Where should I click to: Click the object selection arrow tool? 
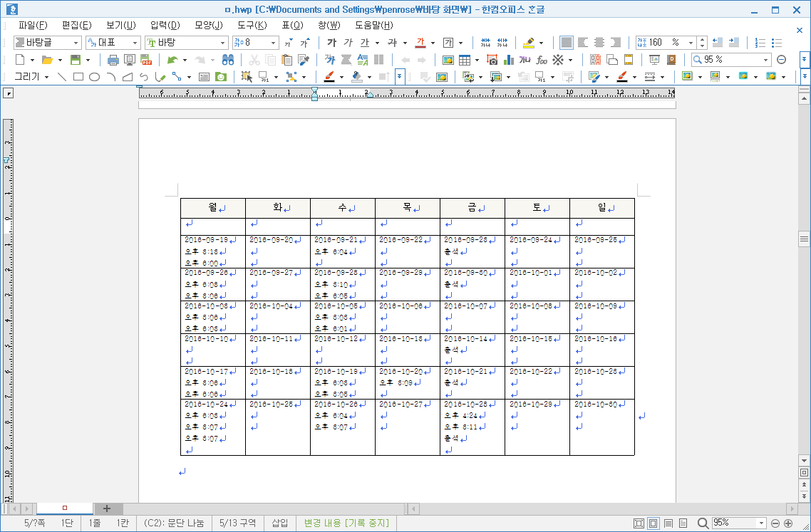(247, 77)
